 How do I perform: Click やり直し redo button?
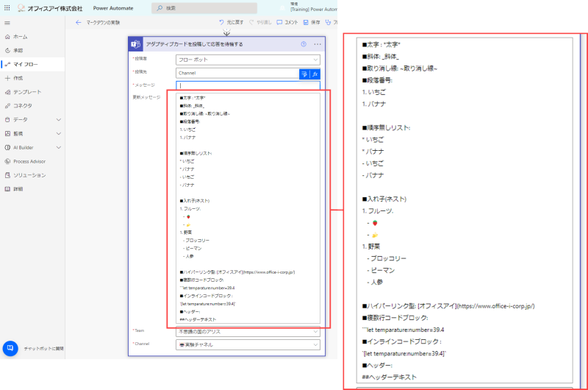point(260,23)
